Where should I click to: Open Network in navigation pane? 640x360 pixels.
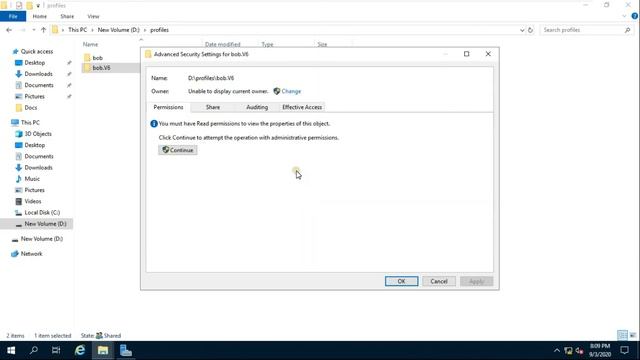coord(31,254)
